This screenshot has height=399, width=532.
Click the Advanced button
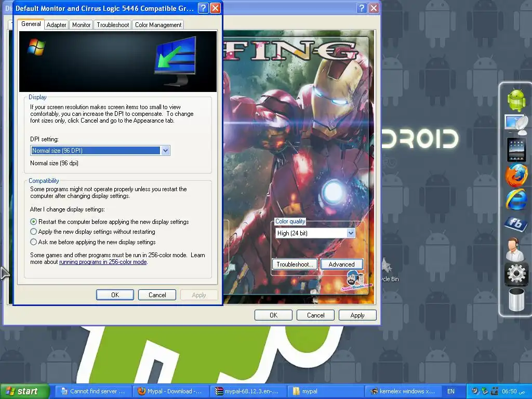[341, 264]
